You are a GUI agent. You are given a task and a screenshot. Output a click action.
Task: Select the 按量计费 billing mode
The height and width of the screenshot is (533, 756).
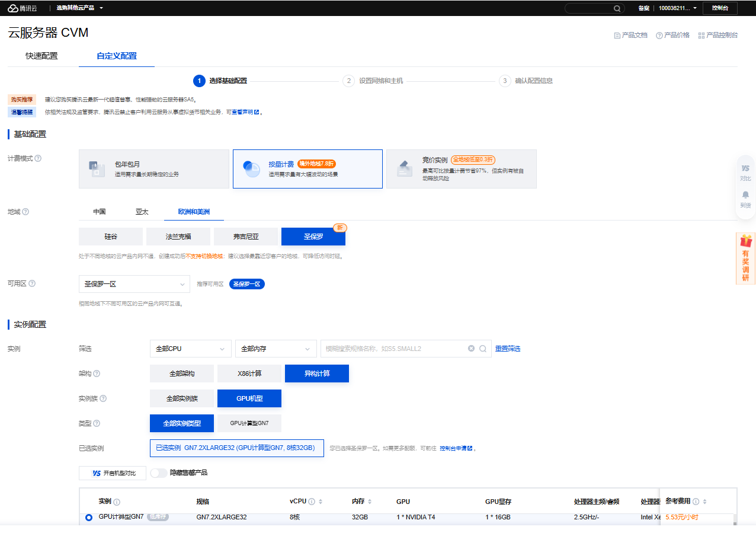click(x=307, y=169)
